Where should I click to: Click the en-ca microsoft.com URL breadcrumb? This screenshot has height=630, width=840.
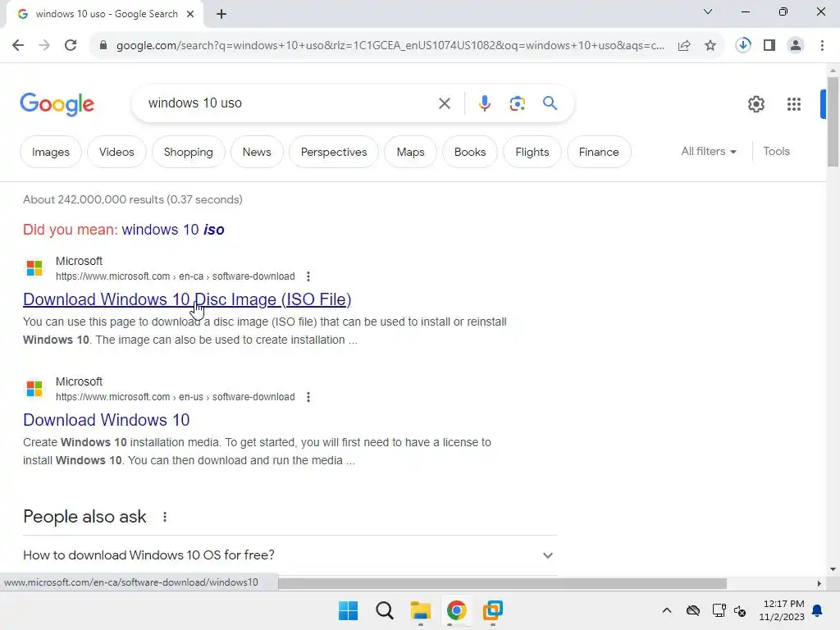point(176,276)
